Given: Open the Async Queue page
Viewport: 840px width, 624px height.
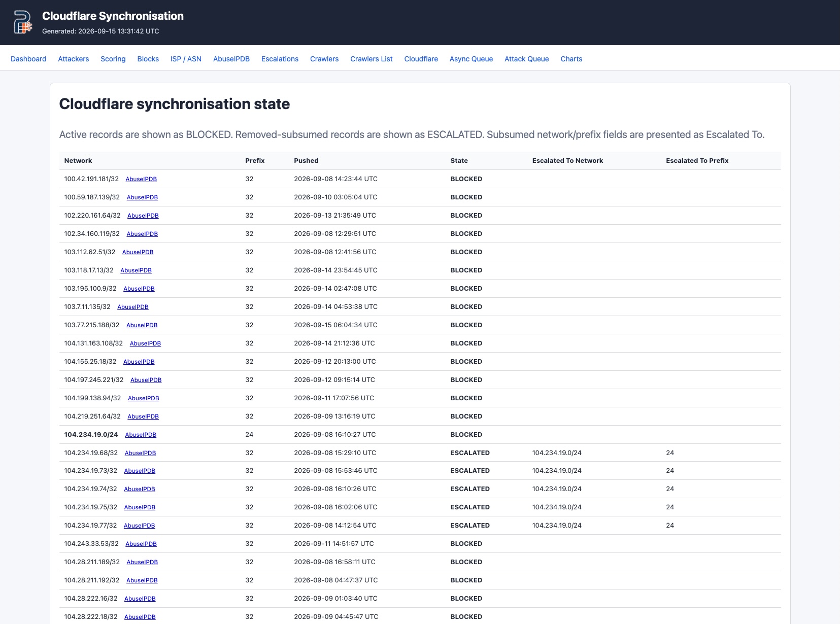Looking at the screenshot, I should click(471, 59).
